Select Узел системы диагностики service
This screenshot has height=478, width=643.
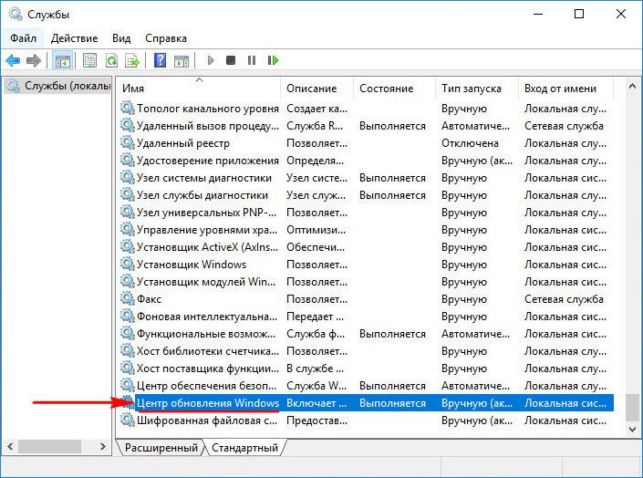pos(367,178)
